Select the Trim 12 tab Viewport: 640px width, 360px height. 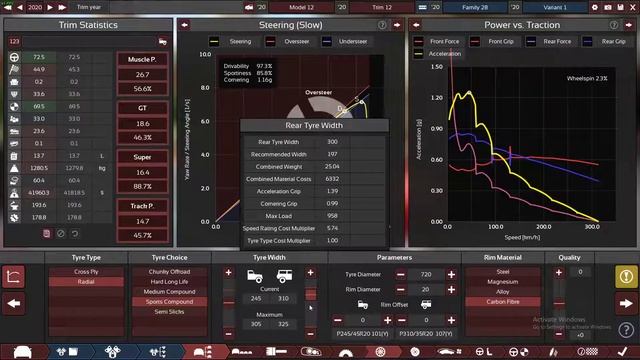[x=382, y=7]
